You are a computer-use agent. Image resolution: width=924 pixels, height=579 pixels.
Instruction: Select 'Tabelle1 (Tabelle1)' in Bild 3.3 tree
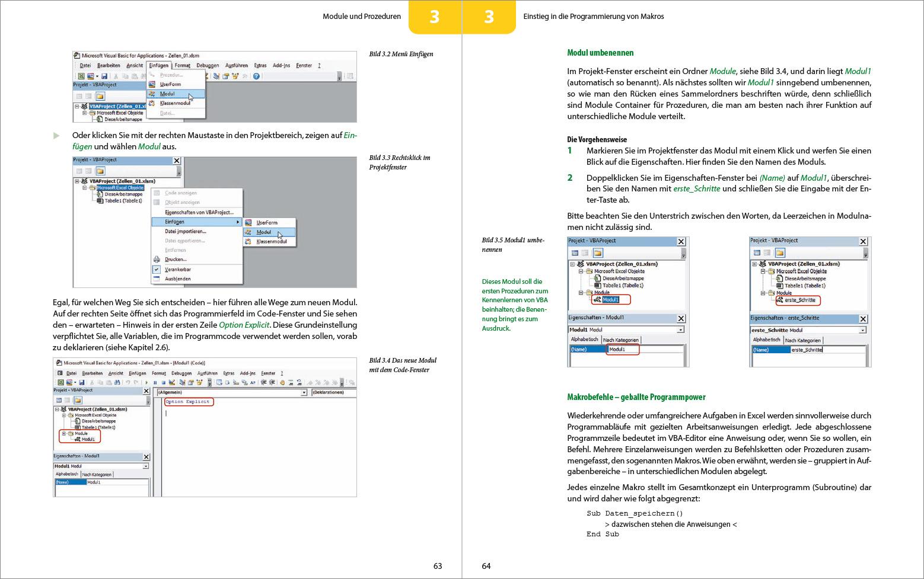click(123, 200)
